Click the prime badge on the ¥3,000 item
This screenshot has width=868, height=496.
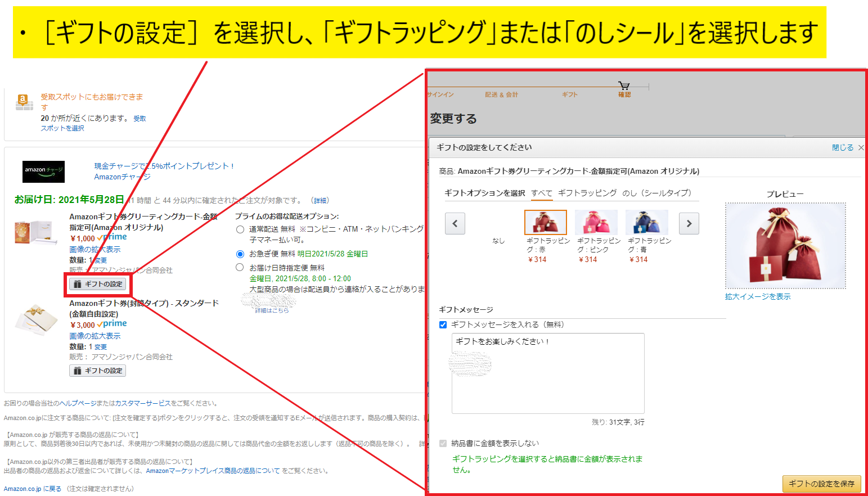click(112, 324)
